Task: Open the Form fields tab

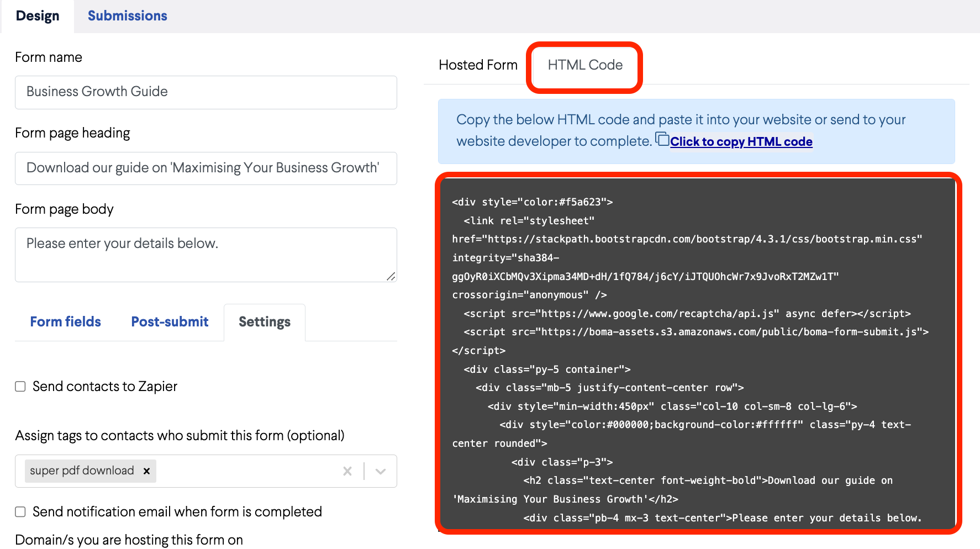Action: click(65, 322)
